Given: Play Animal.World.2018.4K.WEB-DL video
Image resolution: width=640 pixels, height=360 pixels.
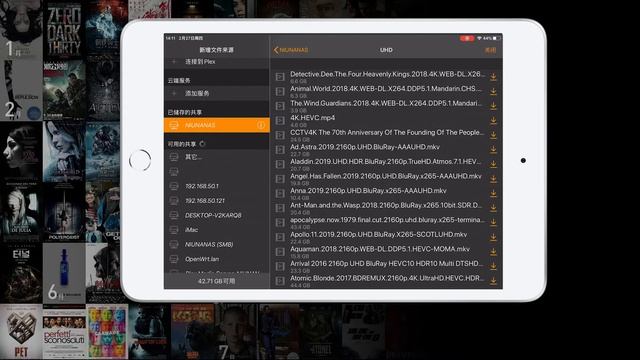Looking at the screenshot, I should point(386,89).
